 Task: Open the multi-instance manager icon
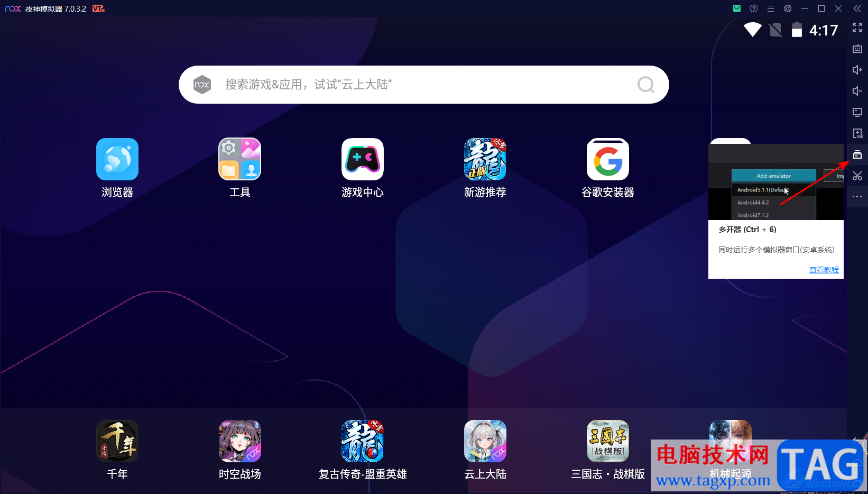(x=857, y=154)
